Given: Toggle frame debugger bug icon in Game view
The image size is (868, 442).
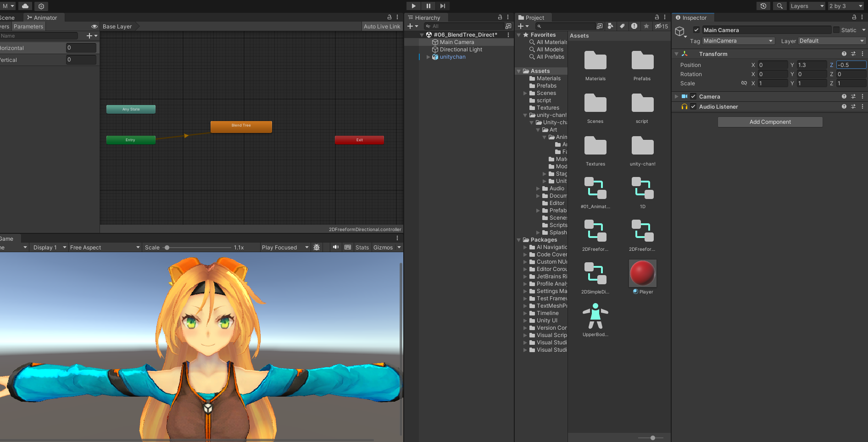Looking at the screenshot, I should pos(317,247).
